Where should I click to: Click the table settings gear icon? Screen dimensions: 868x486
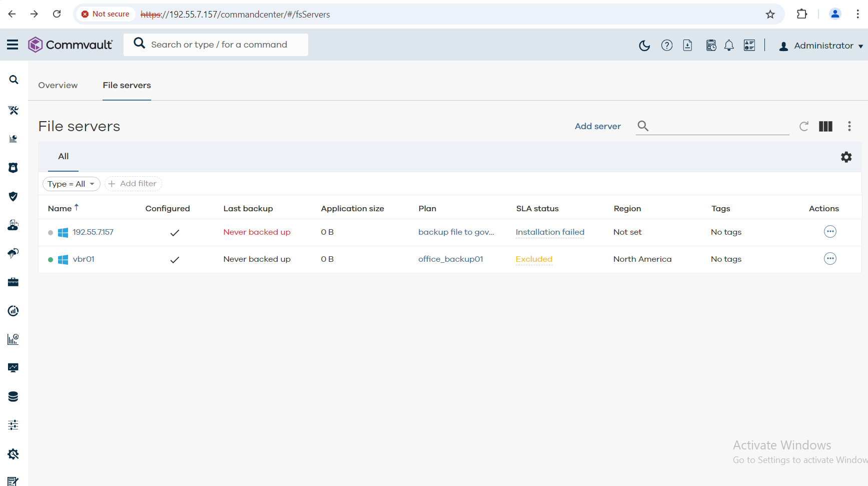(846, 157)
